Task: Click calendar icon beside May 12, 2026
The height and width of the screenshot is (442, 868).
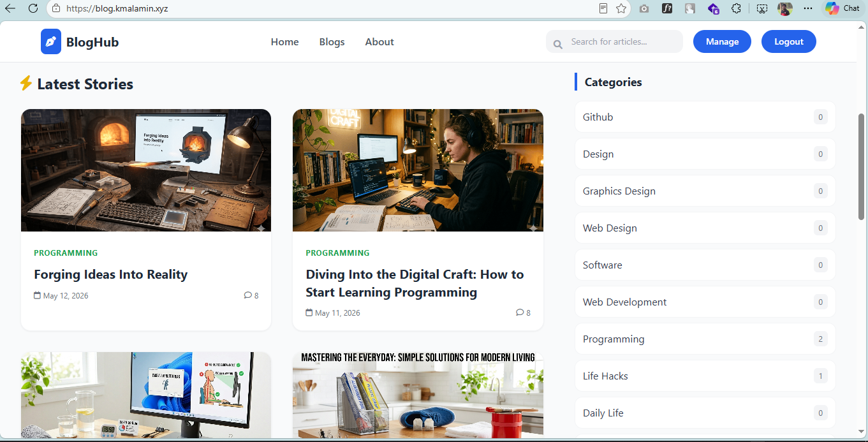Action: pos(38,295)
